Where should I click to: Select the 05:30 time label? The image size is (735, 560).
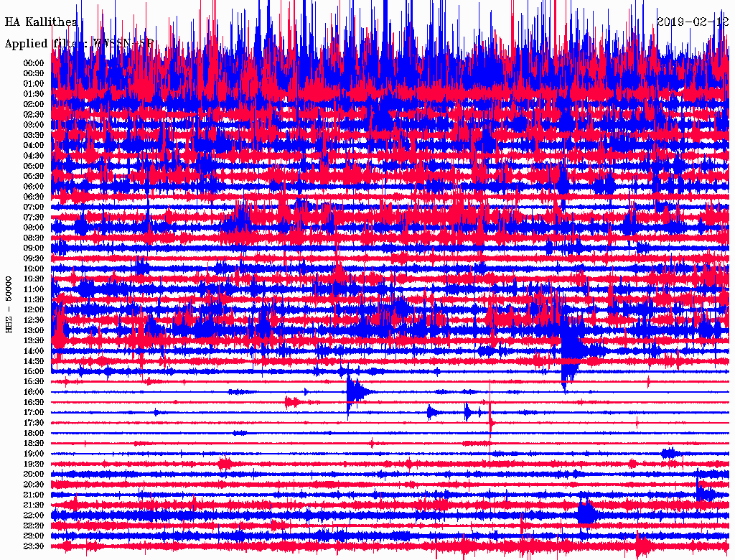[33, 177]
